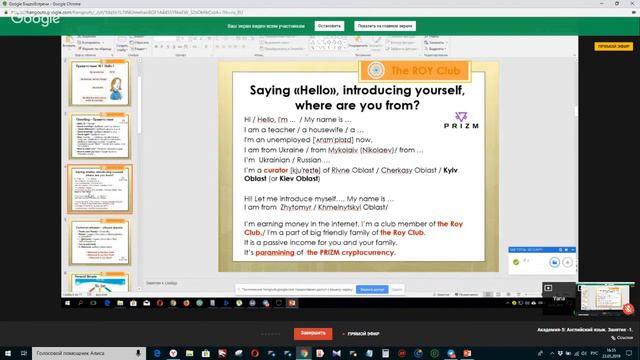This screenshot has height=360, width=640.
Task: Open Yandex browser icon on main taskbar
Action: pos(173,353)
